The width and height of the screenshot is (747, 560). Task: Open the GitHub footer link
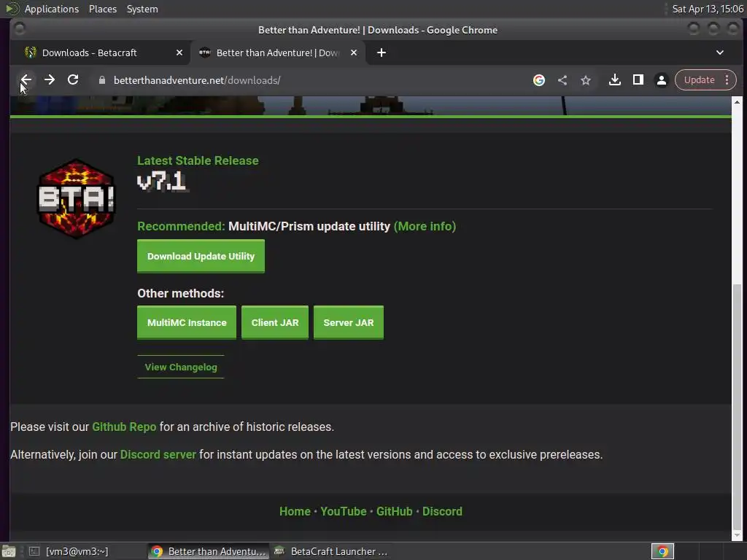(394, 511)
